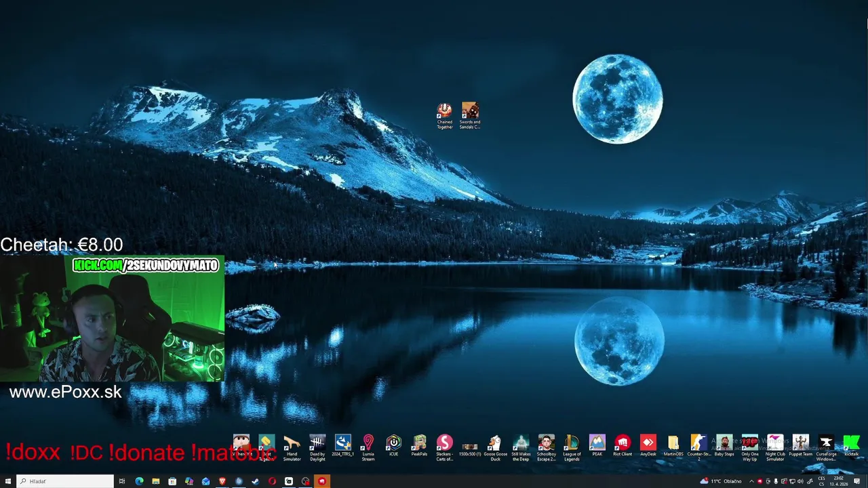The height and width of the screenshot is (488, 868).
Task: Launch League of Legends shortcut
Action: click(572, 449)
